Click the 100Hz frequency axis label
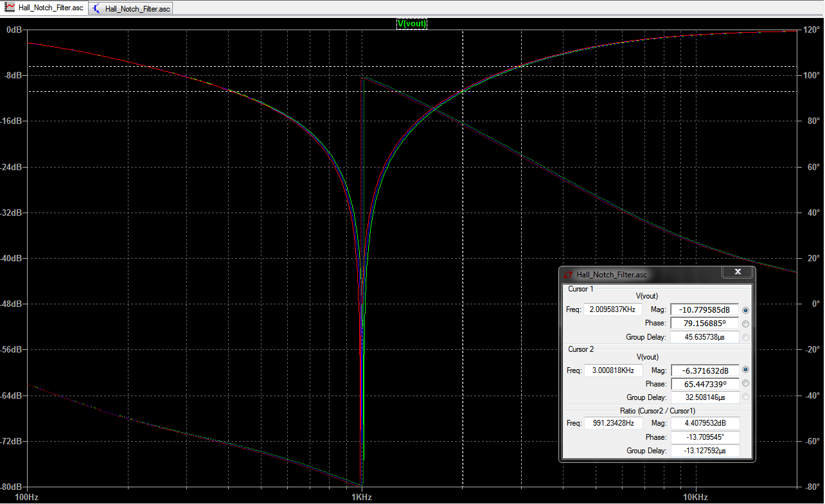The height and width of the screenshot is (504, 825). click(x=26, y=498)
